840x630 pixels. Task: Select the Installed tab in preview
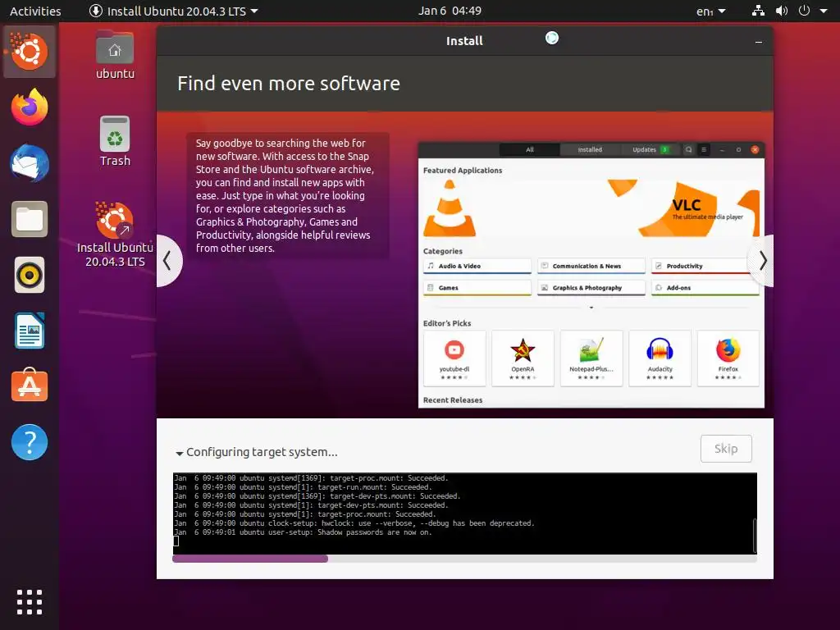[590, 149]
